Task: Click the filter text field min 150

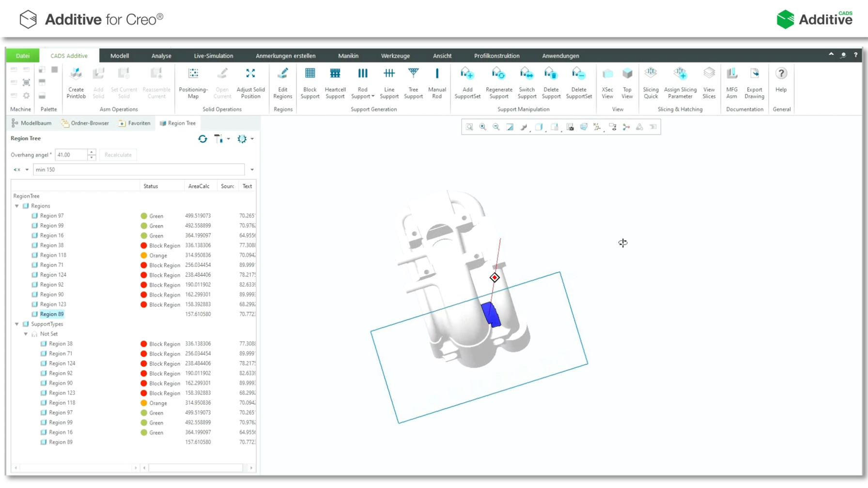Action: (139, 170)
